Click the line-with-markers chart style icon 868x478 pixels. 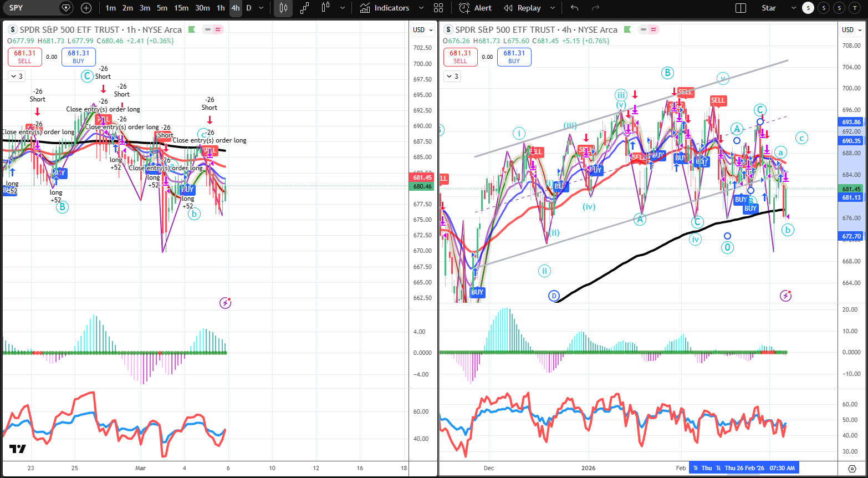(x=304, y=8)
